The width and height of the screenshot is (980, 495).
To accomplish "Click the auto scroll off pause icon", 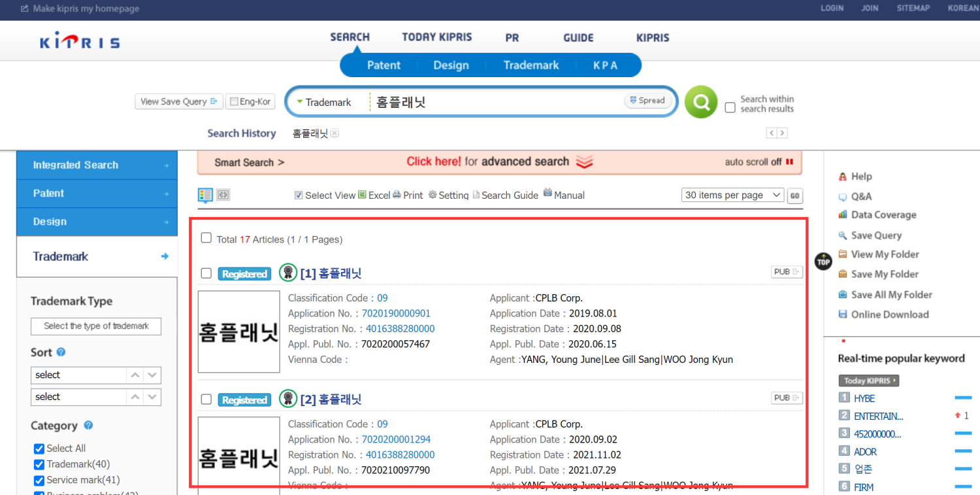I will pos(789,162).
